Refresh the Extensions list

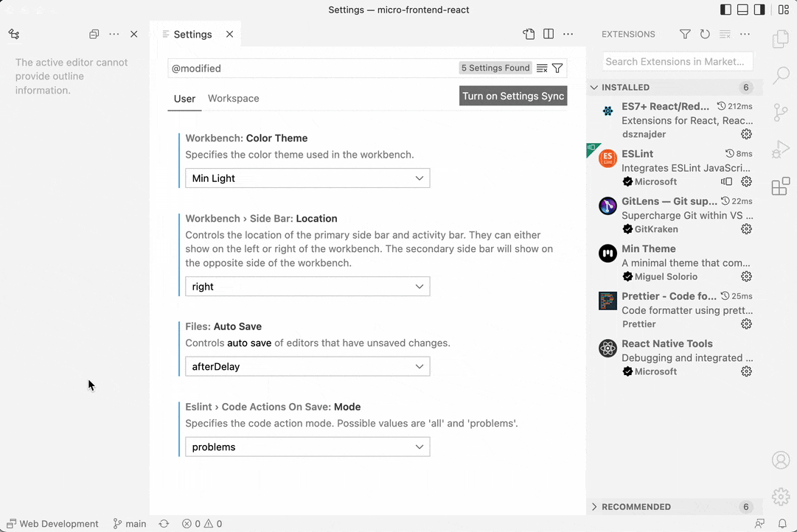705,34
